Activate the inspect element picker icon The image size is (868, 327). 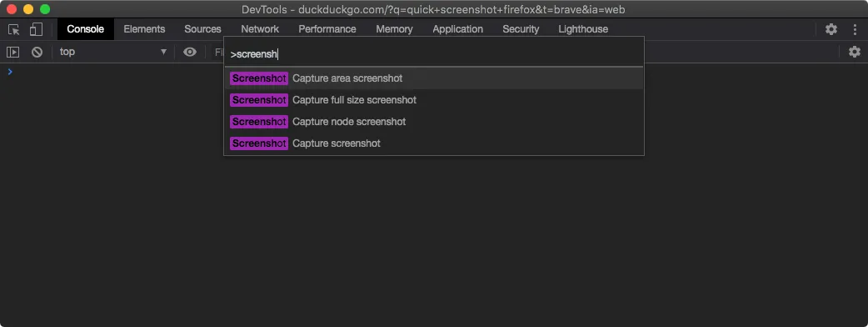pos(14,29)
